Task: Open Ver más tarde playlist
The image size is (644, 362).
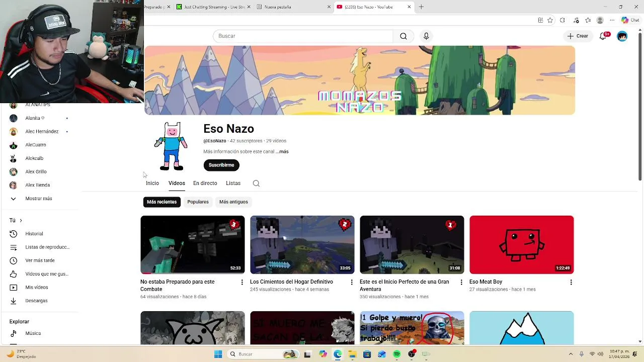Action: tap(40, 260)
